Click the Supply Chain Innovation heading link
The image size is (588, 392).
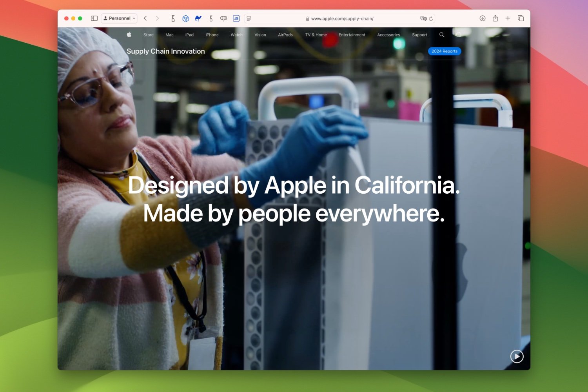click(x=165, y=51)
